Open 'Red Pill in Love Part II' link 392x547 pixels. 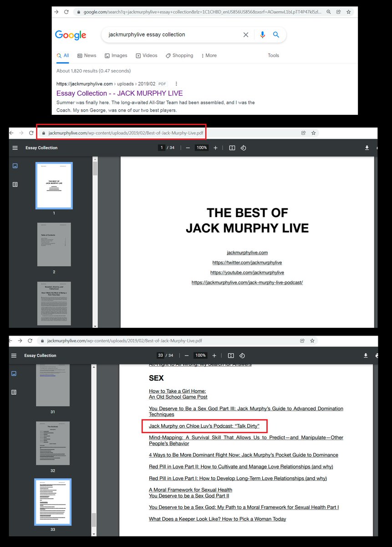point(241,467)
